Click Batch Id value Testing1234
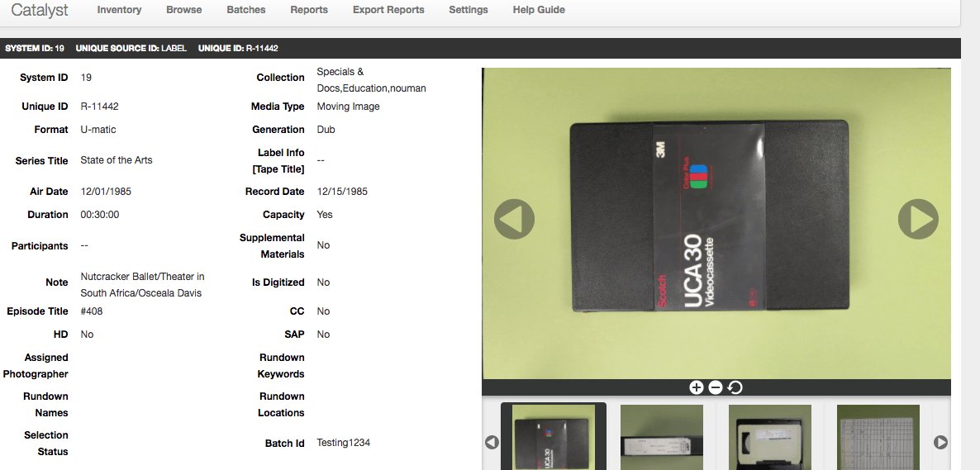 (x=343, y=443)
